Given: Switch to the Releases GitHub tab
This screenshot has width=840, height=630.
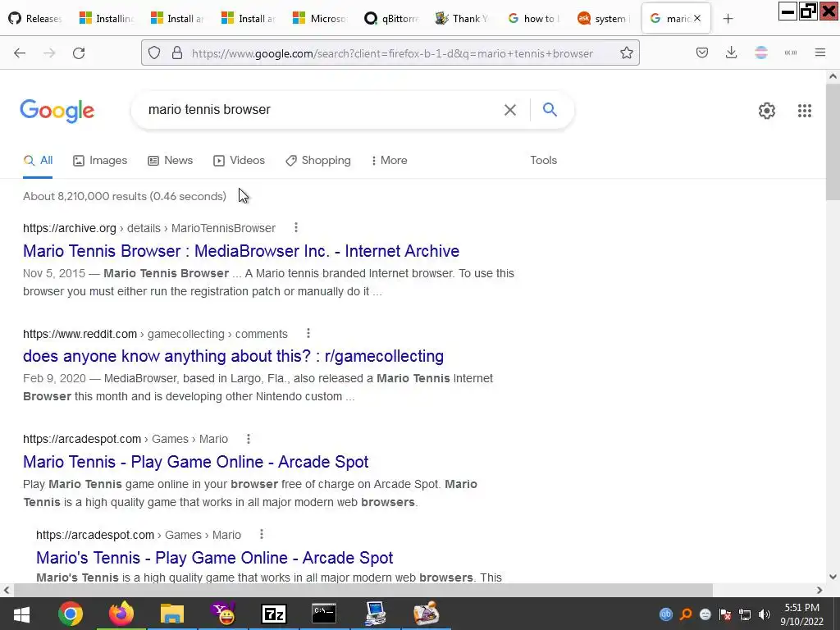Looking at the screenshot, I should 36,19.
